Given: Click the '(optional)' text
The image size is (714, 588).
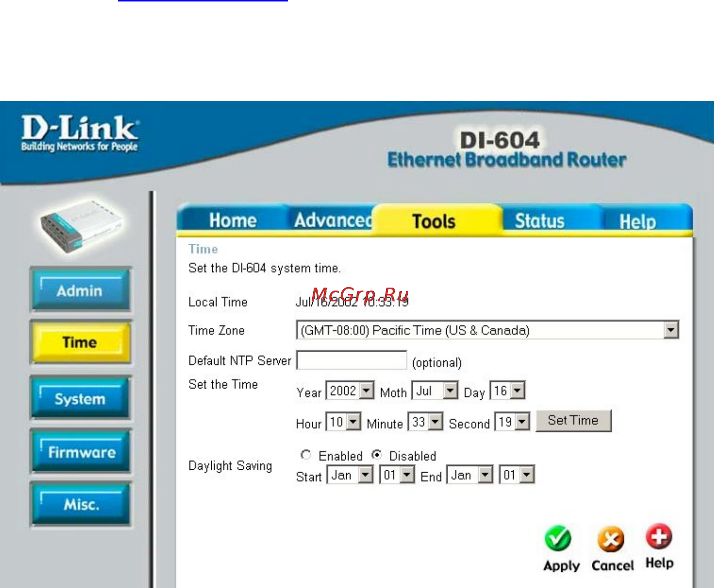Looking at the screenshot, I should (x=437, y=363).
